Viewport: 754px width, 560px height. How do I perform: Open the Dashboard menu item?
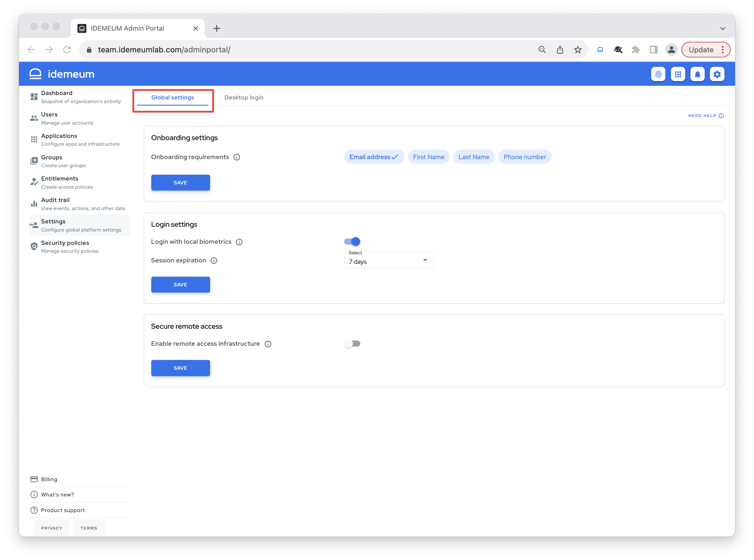coord(80,97)
